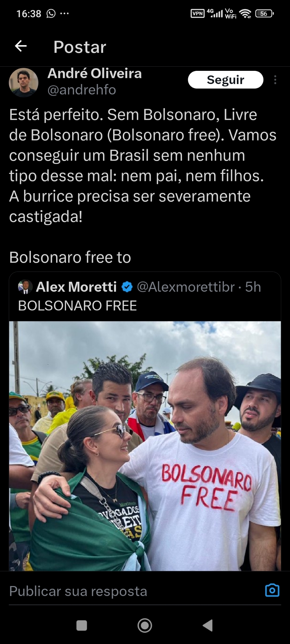The image size is (290, 644).
Task: Follow André Oliveira with the Seguir button
Action: click(226, 80)
